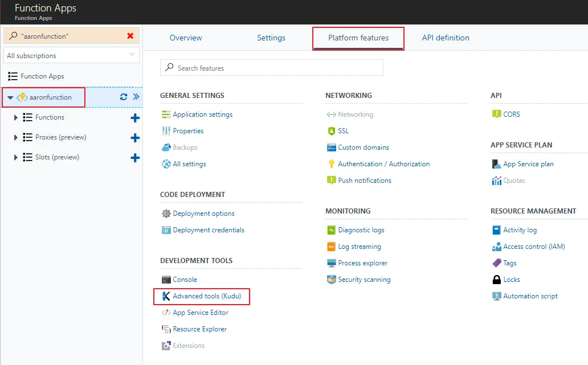The height and width of the screenshot is (365, 588).
Task: Open Advanced tools (Kudu) link
Action: (x=207, y=296)
